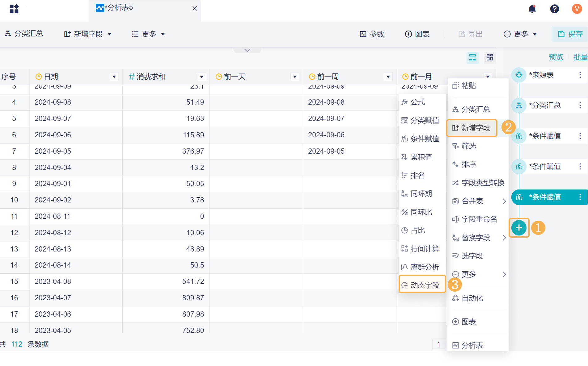
Task: Open the user avatar V menu
Action: coord(577,9)
